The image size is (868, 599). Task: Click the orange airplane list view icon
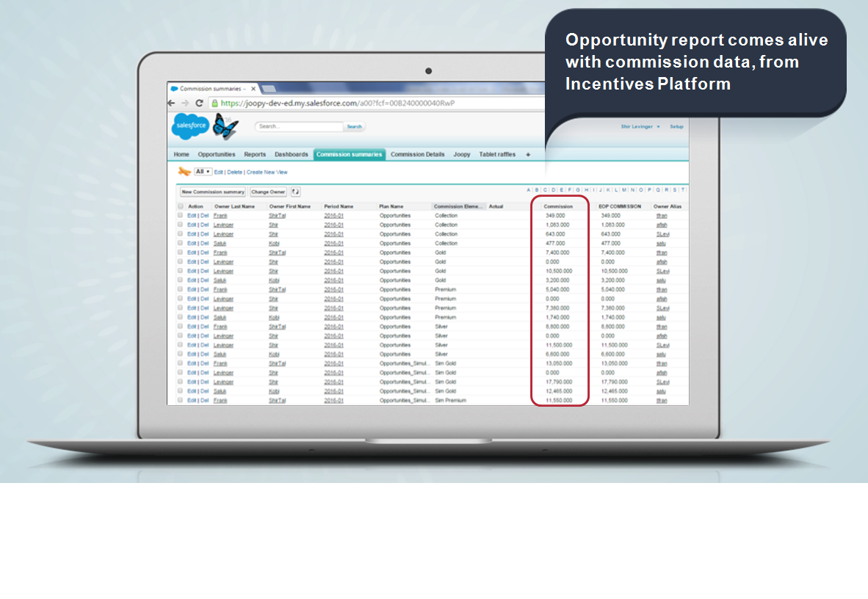[x=184, y=172]
